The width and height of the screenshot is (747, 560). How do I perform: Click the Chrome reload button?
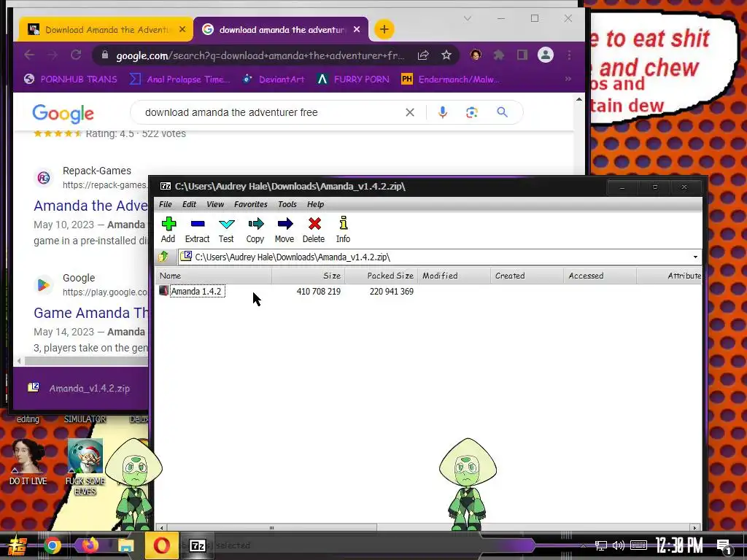(76, 55)
